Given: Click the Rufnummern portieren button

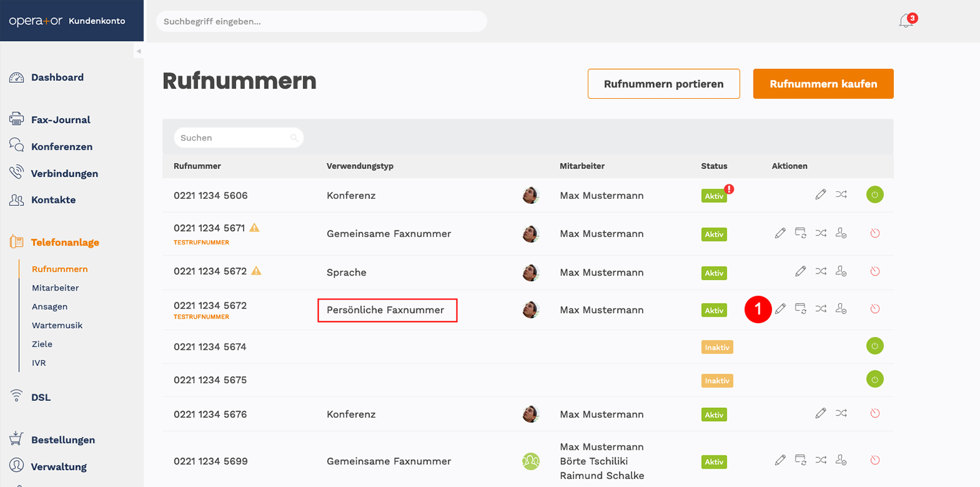Looking at the screenshot, I should 664,84.
